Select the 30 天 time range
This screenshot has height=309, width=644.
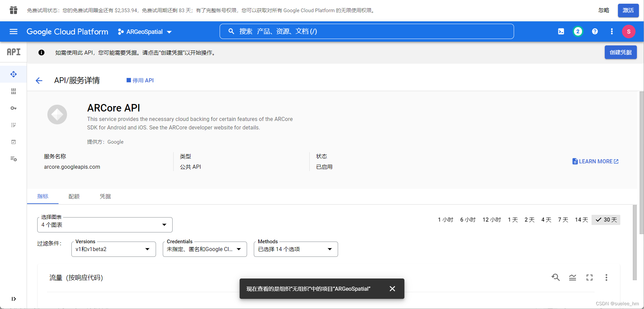coord(606,220)
